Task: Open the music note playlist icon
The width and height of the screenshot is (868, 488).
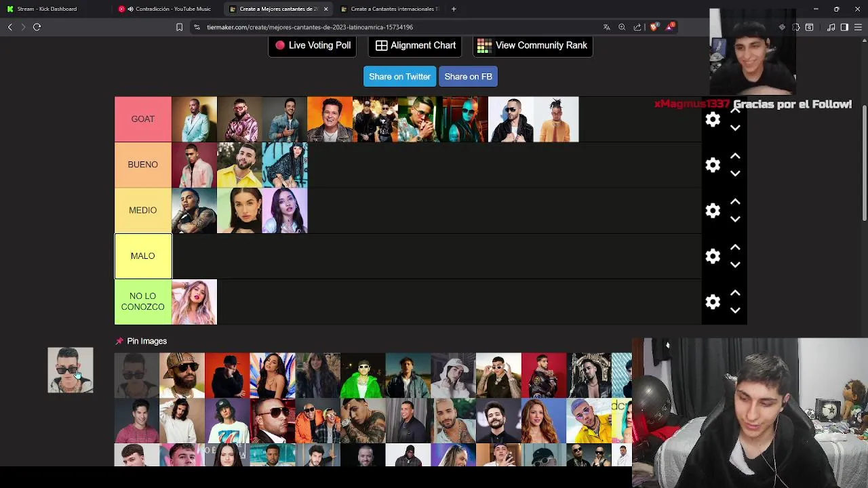Action: click(x=831, y=27)
